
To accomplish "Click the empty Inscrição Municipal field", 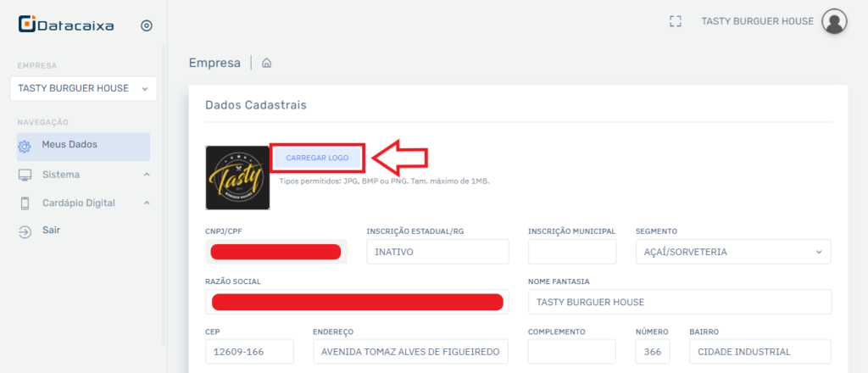I will pyautogui.click(x=572, y=252).
